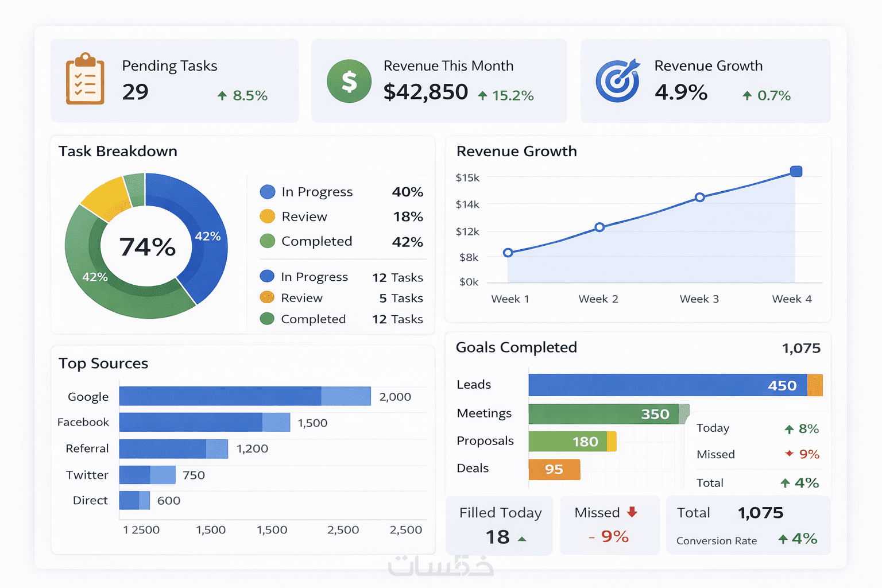The image size is (882, 588).
Task: Click the $8k axis label
Action: coord(469,257)
